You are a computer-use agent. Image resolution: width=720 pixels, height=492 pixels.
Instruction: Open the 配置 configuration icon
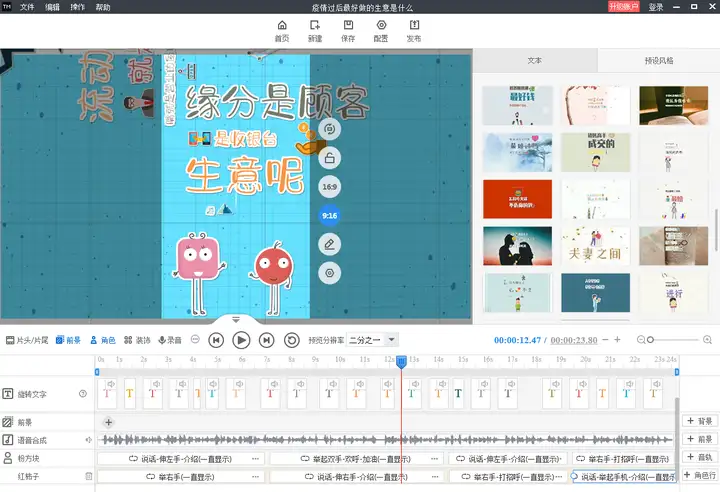(x=381, y=31)
